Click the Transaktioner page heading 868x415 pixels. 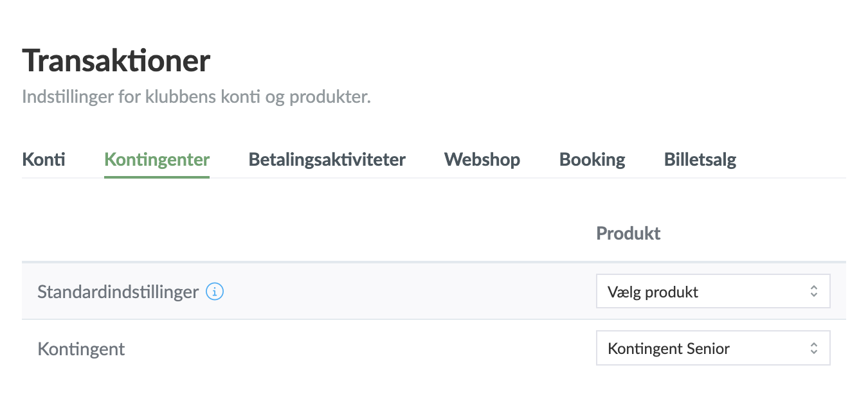[116, 61]
